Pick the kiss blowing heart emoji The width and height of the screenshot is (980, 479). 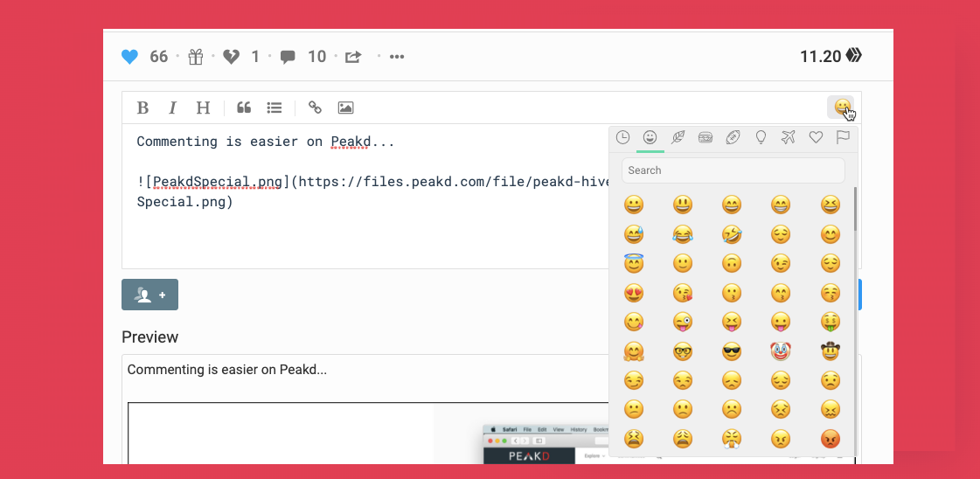tap(683, 292)
